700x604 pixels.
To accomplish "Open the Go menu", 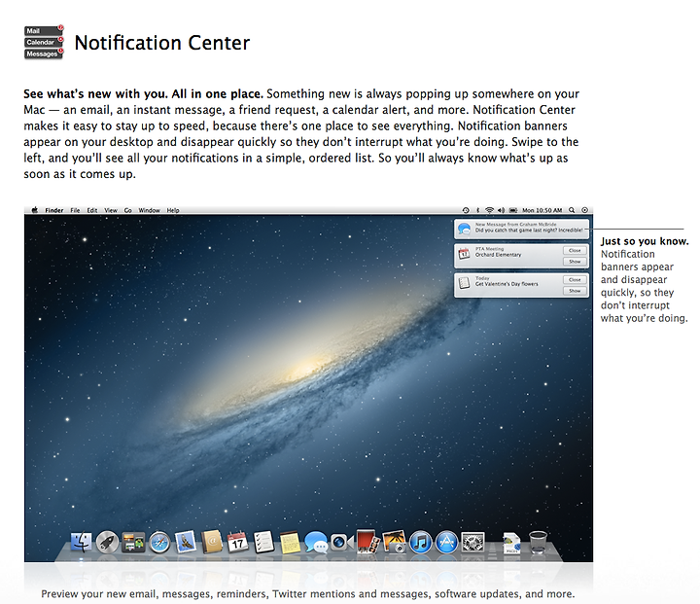I will [127, 210].
